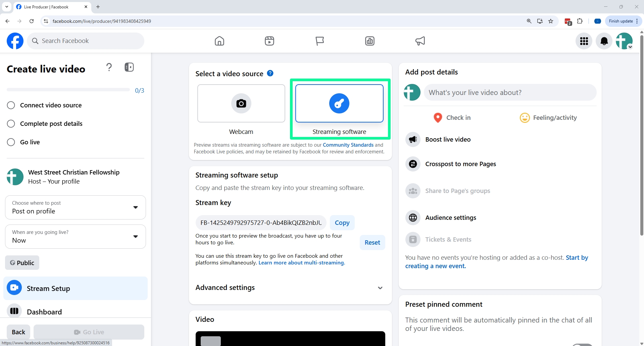This screenshot has width=644, height=346.
Task: Toggle the sidebar collapse panel icon
Action: tap(129, 67)
